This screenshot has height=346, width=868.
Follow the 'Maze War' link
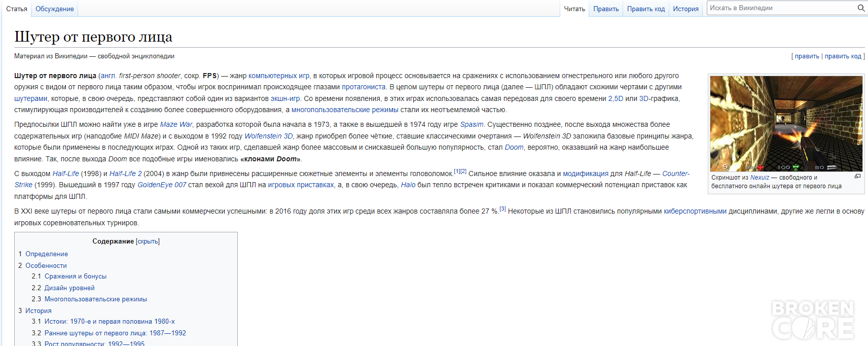click(176, 124)
